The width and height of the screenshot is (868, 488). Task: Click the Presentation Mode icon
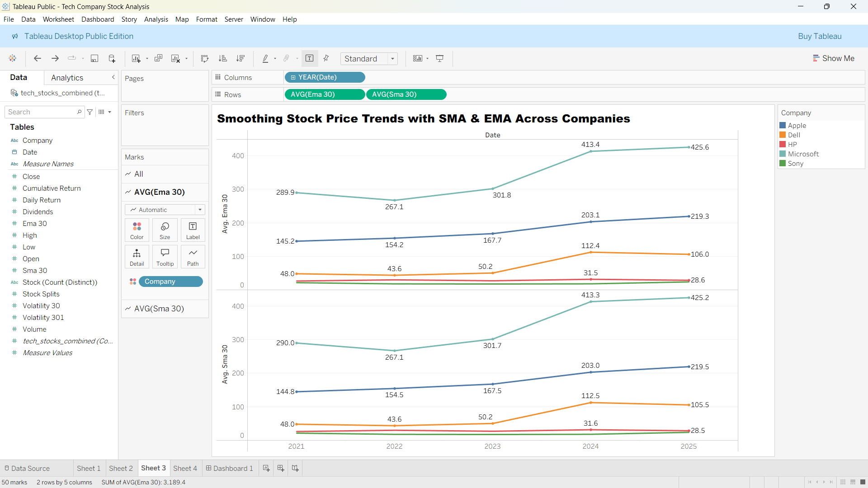click(440, 58)
